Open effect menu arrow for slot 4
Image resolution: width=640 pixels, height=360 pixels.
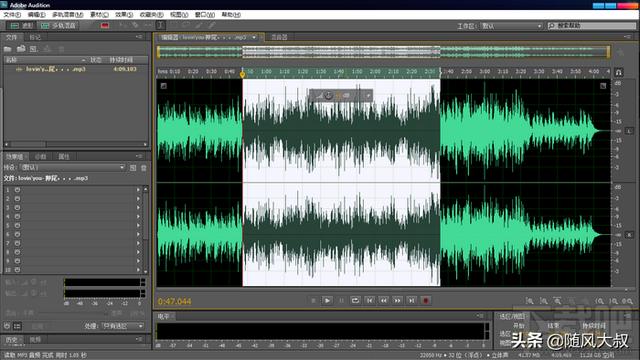tap(138, 217)
